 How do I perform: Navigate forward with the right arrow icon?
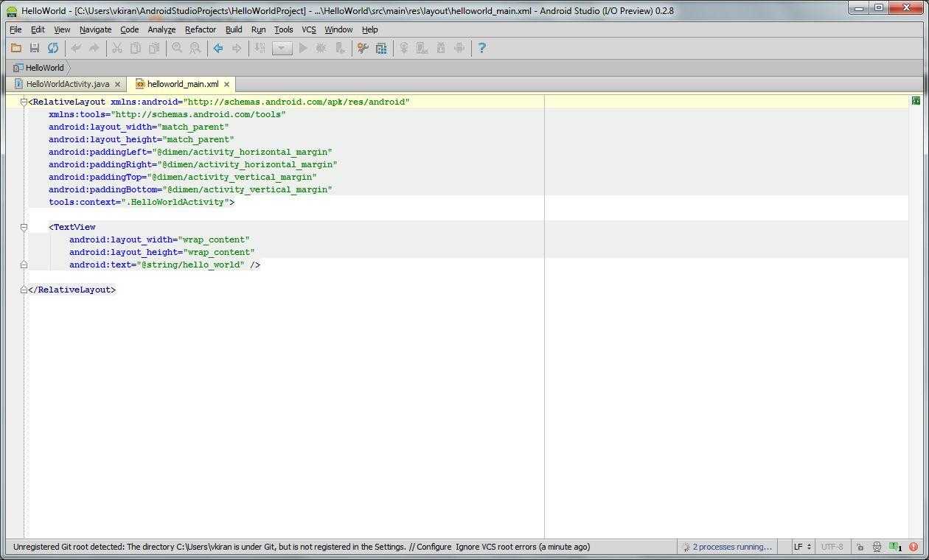(x=237, y=48)
